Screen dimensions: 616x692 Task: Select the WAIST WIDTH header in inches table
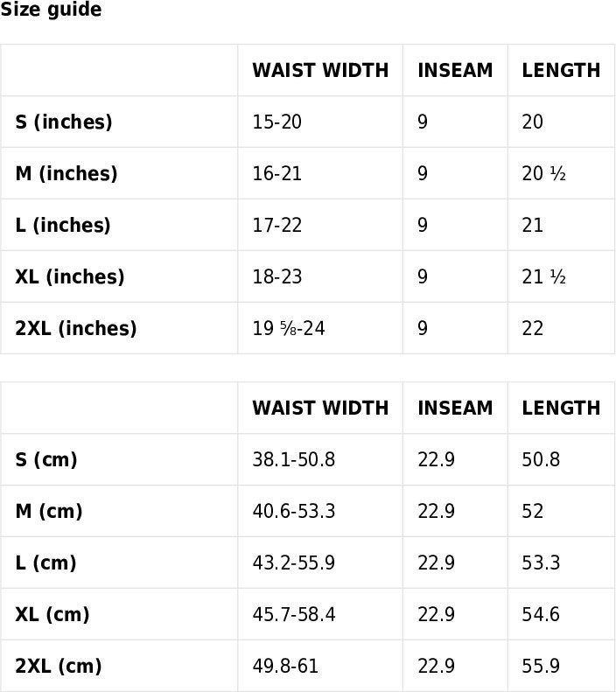[320, 70]
